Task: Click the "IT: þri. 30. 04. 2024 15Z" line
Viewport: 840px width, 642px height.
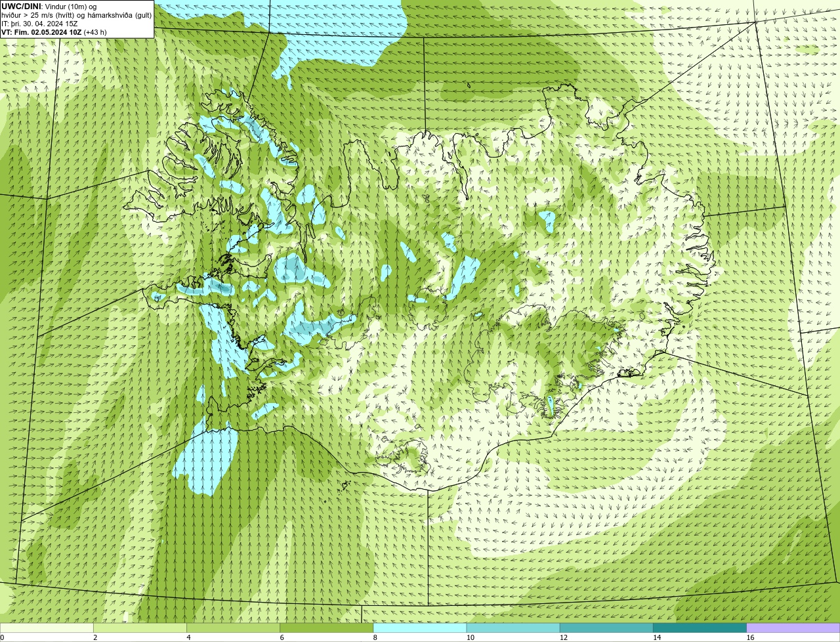Action: [39, 24]
